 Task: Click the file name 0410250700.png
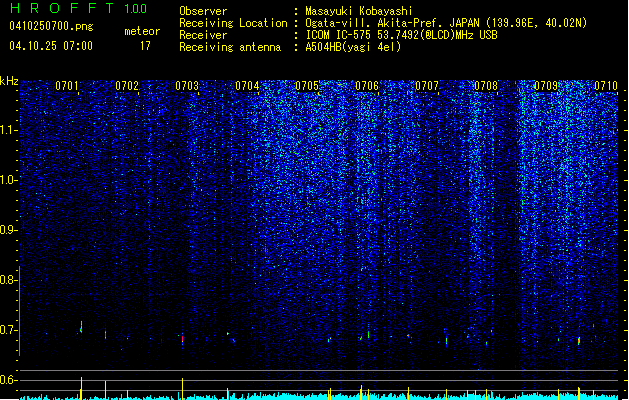coord(51,27)
